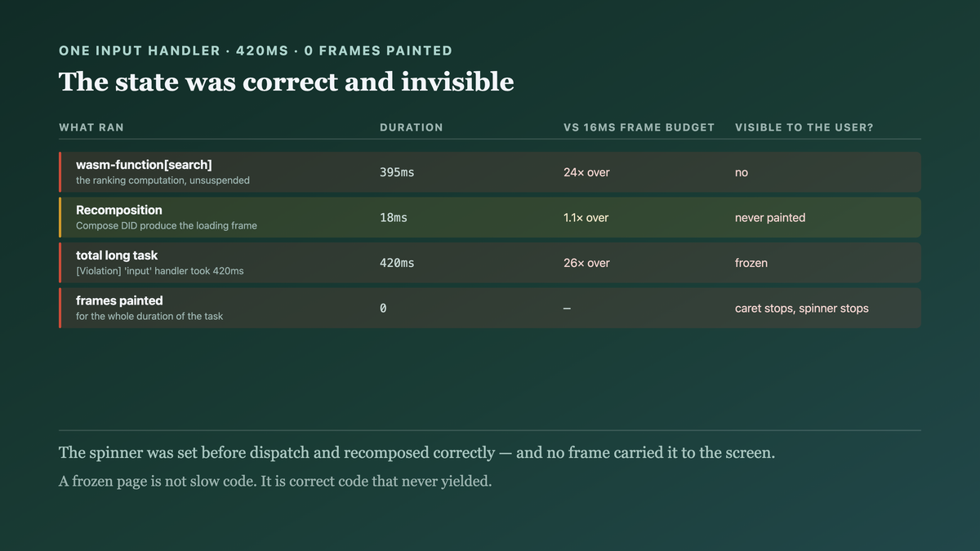The width and height of the screenshot is (980, 551).
Task: Click the 'caret stops, spinner stops' cell
Action: [x=802, y=309]
